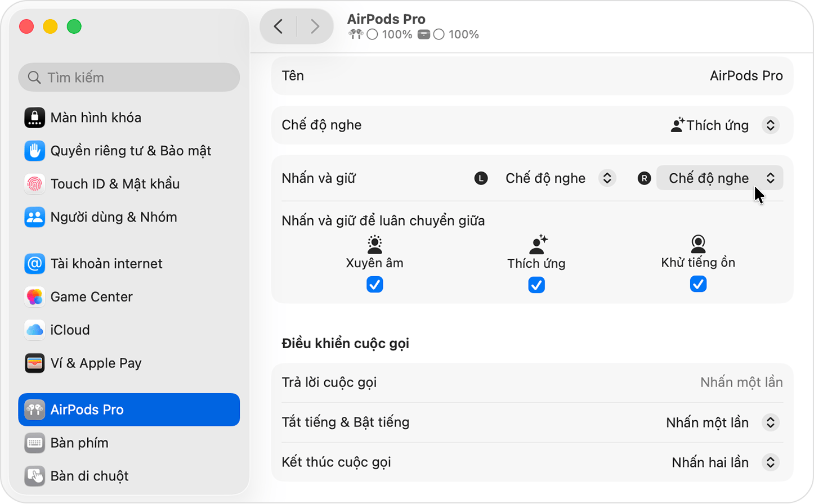Click the Tìm kiếm search field

pos(128,77)
